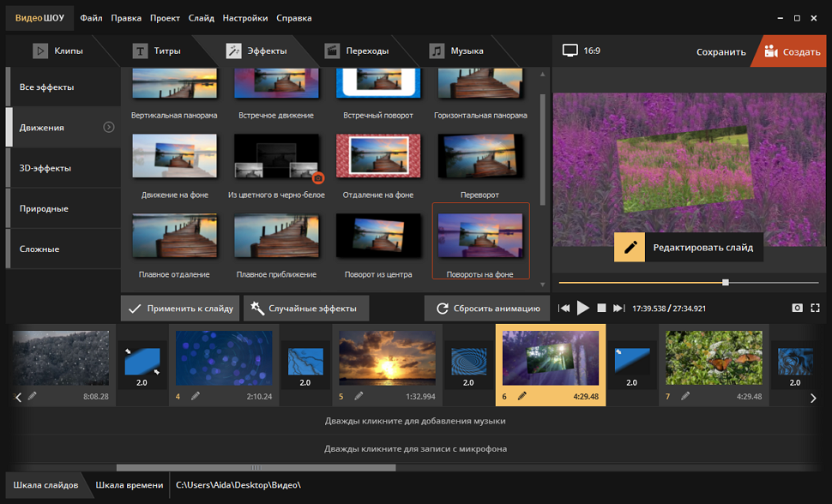Screen dimensions: 832x504
Task: Enter fullscreen preview mode
Action: click(x=816, y=308)
